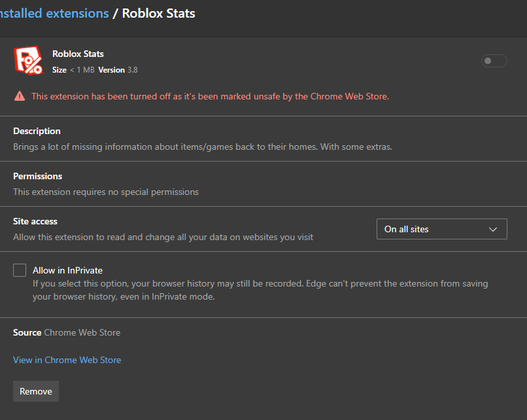Click the Roblox Stats breadcrumb title
Screen dimensions: 527x420
(x=158, y=14)
